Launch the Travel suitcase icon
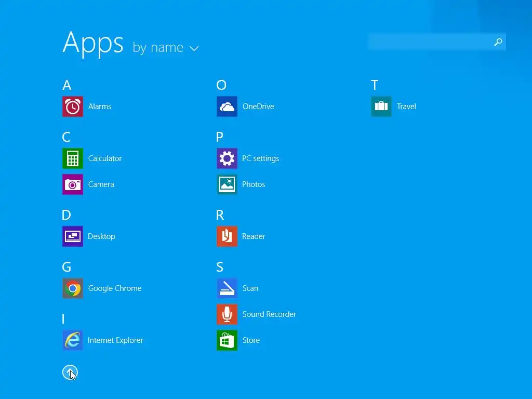Screen dimensions: 532x399 pos(381,107)
